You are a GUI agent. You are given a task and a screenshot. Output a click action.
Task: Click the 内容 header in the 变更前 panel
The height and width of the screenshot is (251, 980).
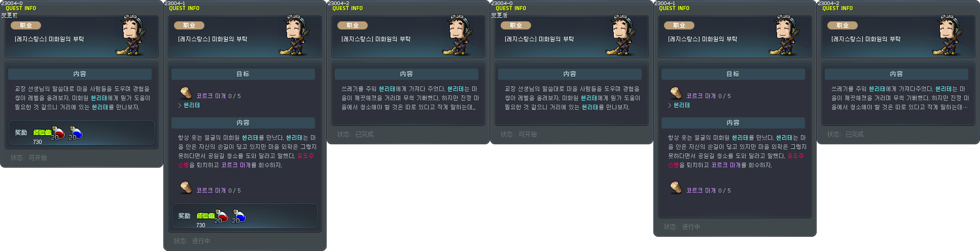[80, 74]
